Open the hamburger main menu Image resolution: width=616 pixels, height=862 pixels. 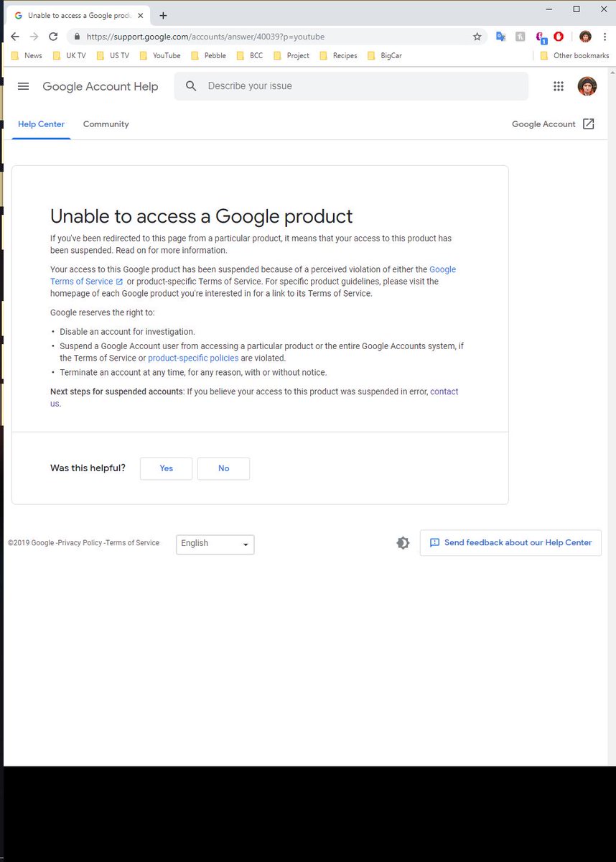(x=23, y=86)
